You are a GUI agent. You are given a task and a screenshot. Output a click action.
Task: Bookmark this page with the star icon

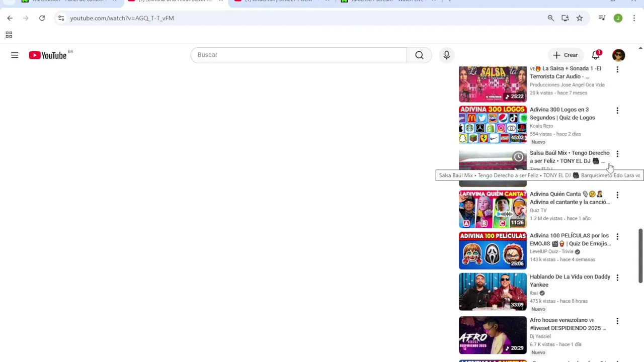tap(580, 18)
